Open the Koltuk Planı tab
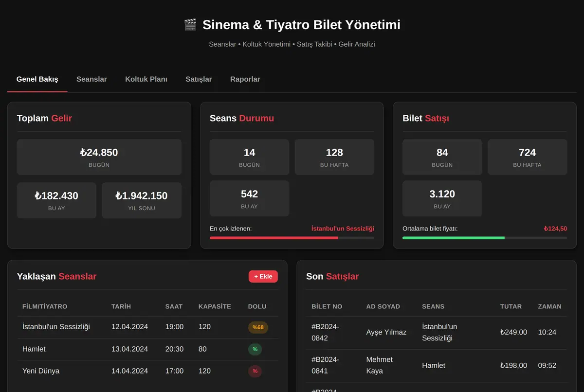Image resolution: width=584 pixels, height=392 pixels. tap(146, 79)
